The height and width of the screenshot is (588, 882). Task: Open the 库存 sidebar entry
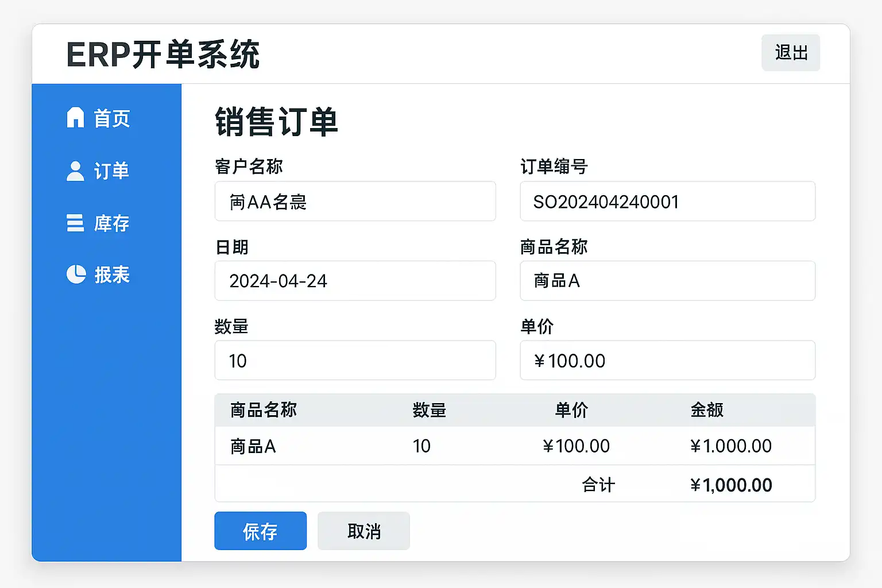point(111,223)
